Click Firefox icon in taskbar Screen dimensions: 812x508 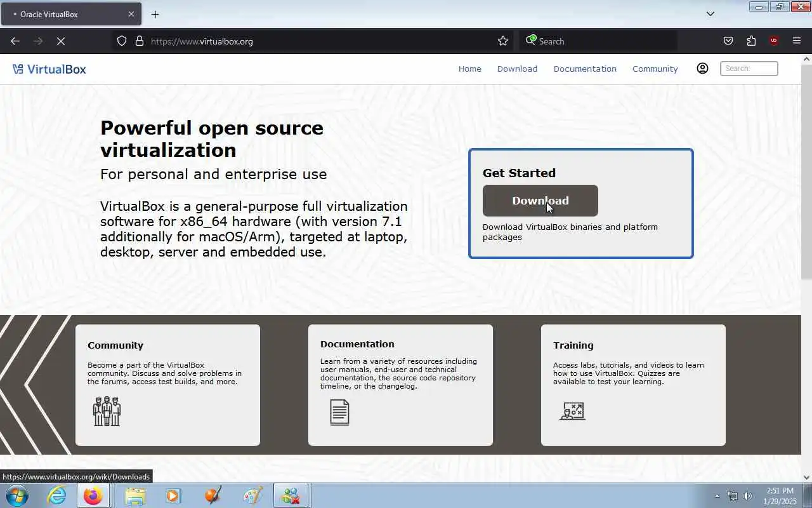pos(93,495)
